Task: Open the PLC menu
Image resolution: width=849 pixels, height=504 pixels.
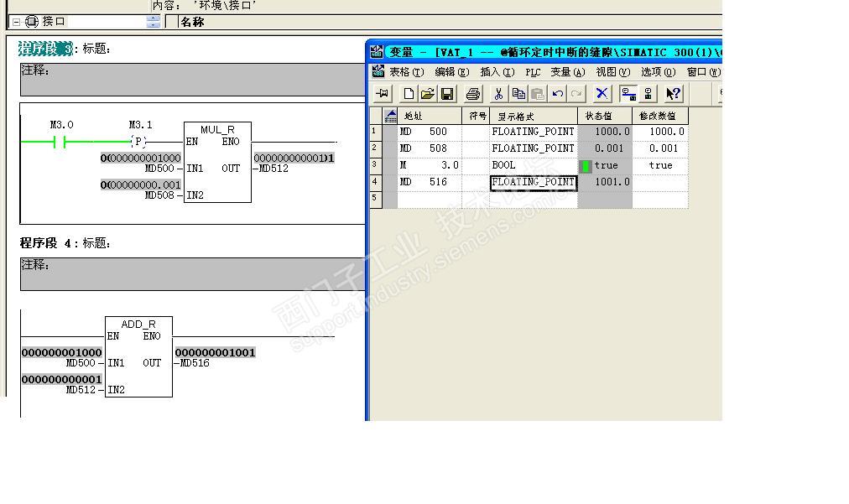Action: [533, 72]
